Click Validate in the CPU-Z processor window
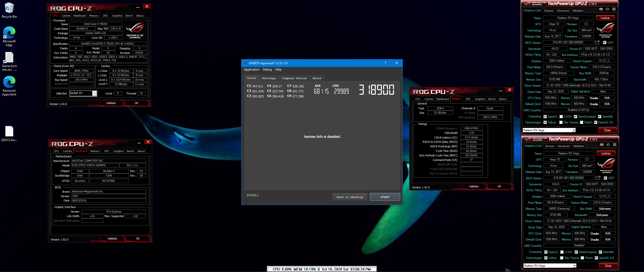644x272 pixels. 111,103
